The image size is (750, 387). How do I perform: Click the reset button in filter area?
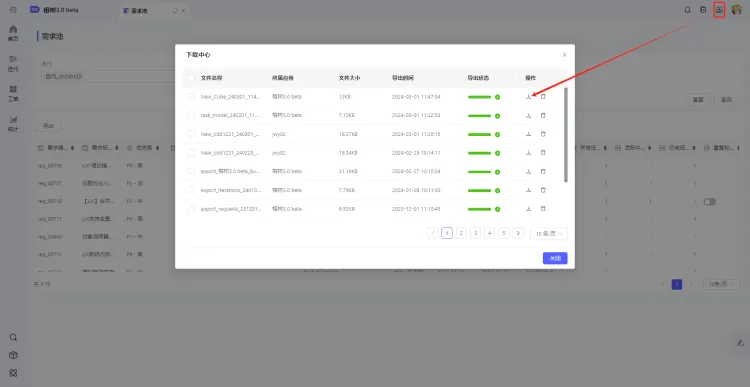(698, 100)
